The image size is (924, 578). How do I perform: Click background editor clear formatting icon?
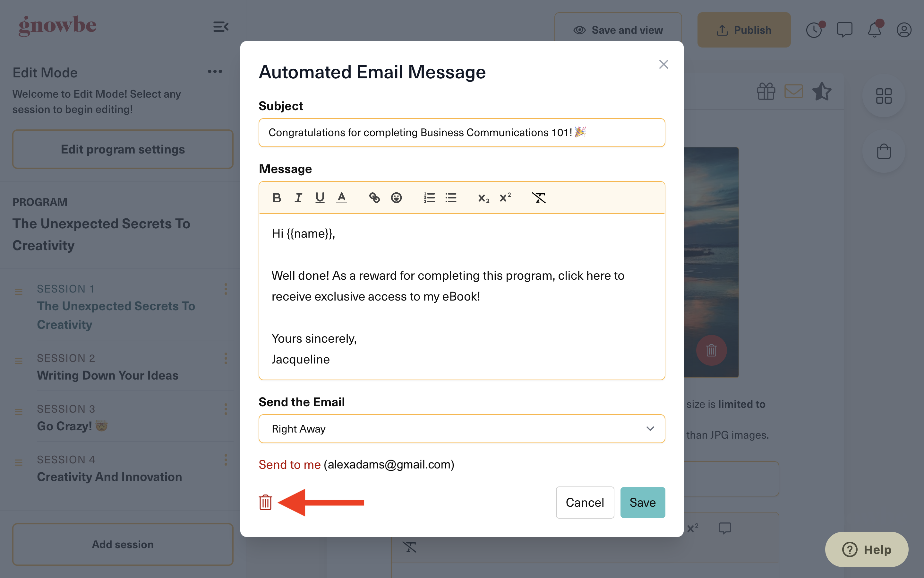tap(409, 547)
